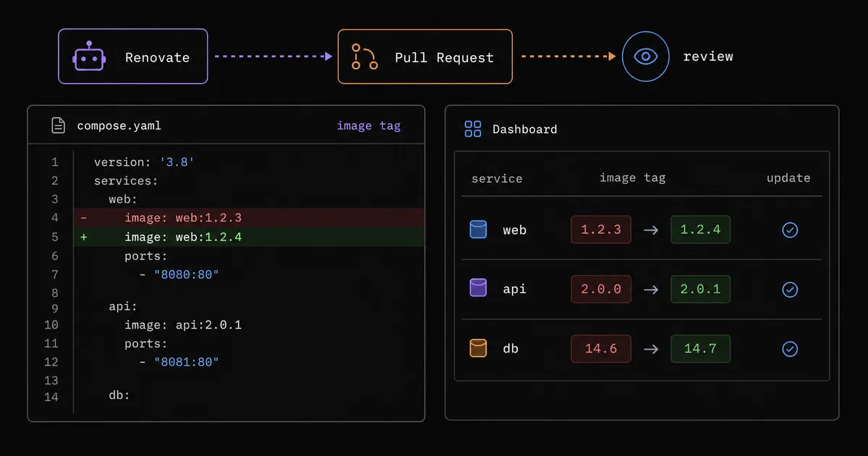Click the "8081:80" port value

click(186, 362)
